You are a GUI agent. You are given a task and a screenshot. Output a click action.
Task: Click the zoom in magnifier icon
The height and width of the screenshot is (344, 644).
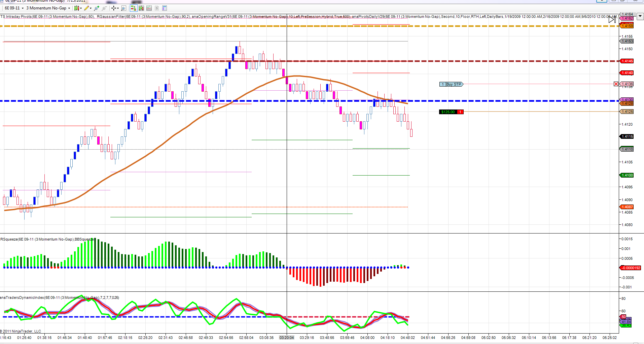[x=97, y=8]
